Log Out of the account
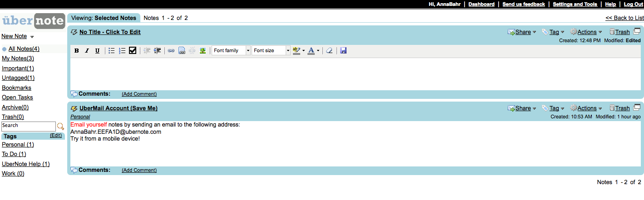Image resolution: width=644 pixels, height=200 pixels. [634, 4]
